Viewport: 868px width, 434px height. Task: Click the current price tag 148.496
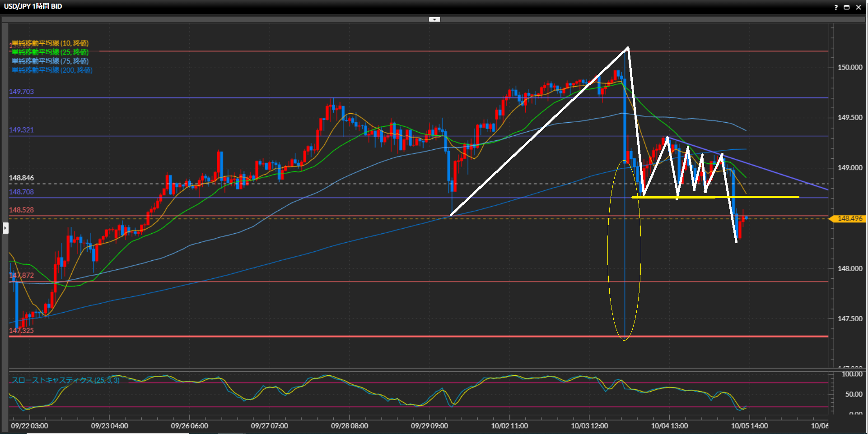pos(849,219)
